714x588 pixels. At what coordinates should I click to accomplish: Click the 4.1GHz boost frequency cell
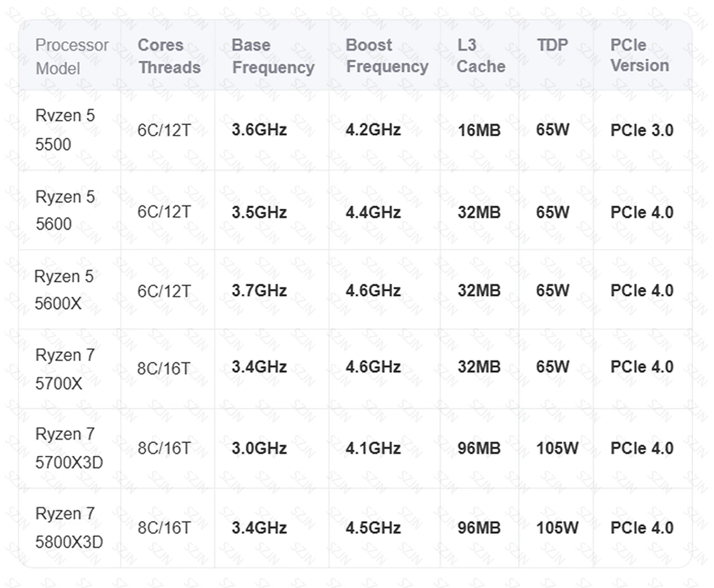[373, 449]
